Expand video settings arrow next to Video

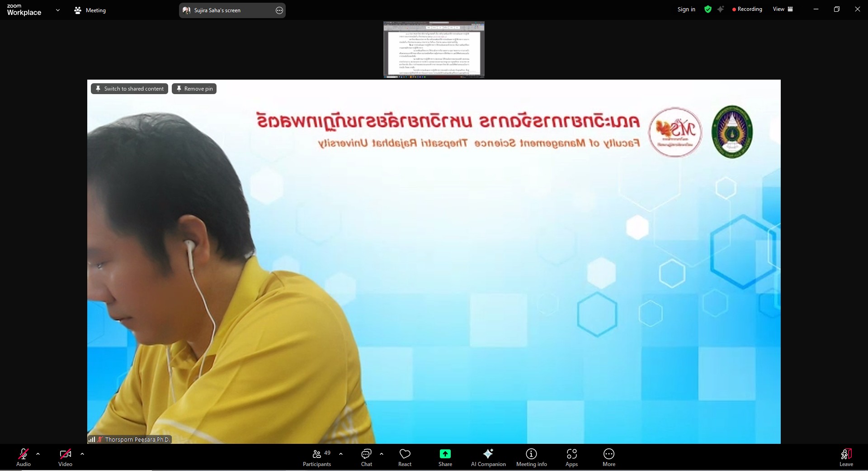[82, 453]
